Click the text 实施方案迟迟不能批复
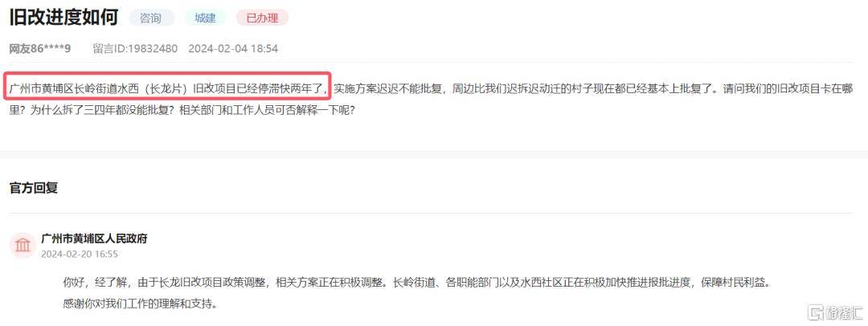 point(389,89)
